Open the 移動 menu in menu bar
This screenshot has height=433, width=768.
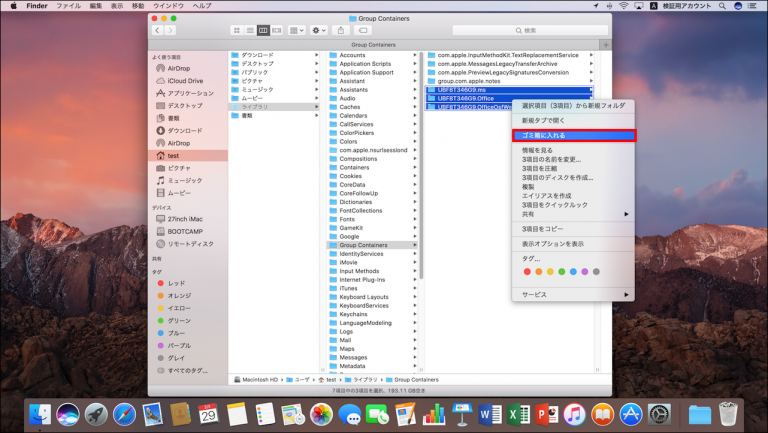pos(138,6)
